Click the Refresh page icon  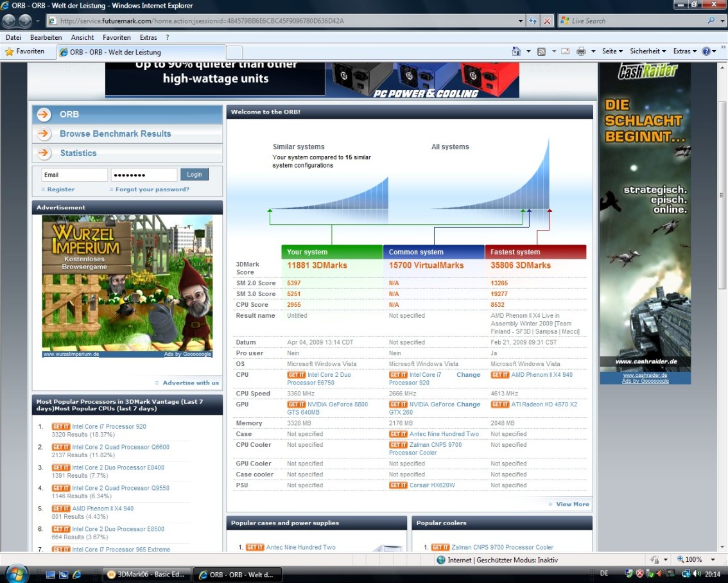coord(533,21)
